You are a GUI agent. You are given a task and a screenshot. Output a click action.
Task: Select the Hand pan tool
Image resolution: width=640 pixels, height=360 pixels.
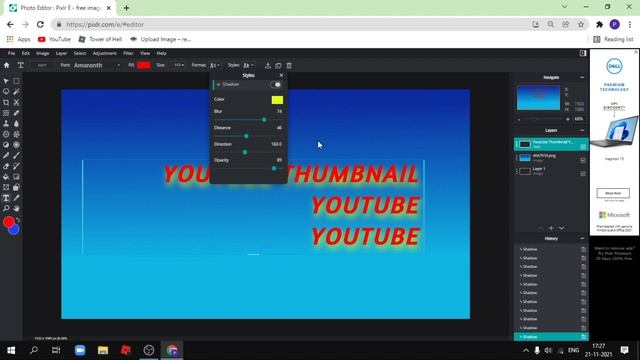(x=16, y=209)
